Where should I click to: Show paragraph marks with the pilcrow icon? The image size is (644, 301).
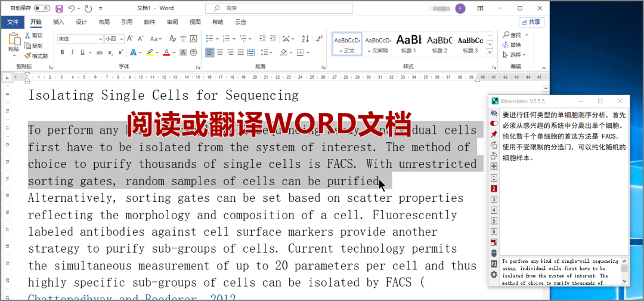click(318, 39)
